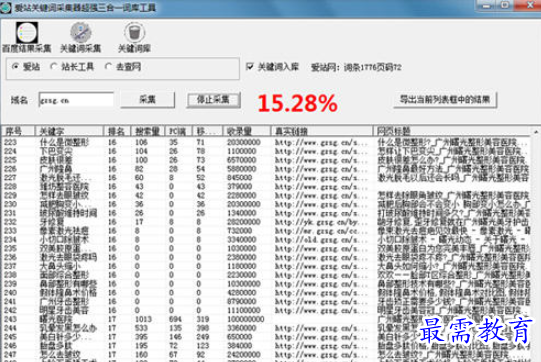Click index count 28200000 in row 232

tap(244, 222)
